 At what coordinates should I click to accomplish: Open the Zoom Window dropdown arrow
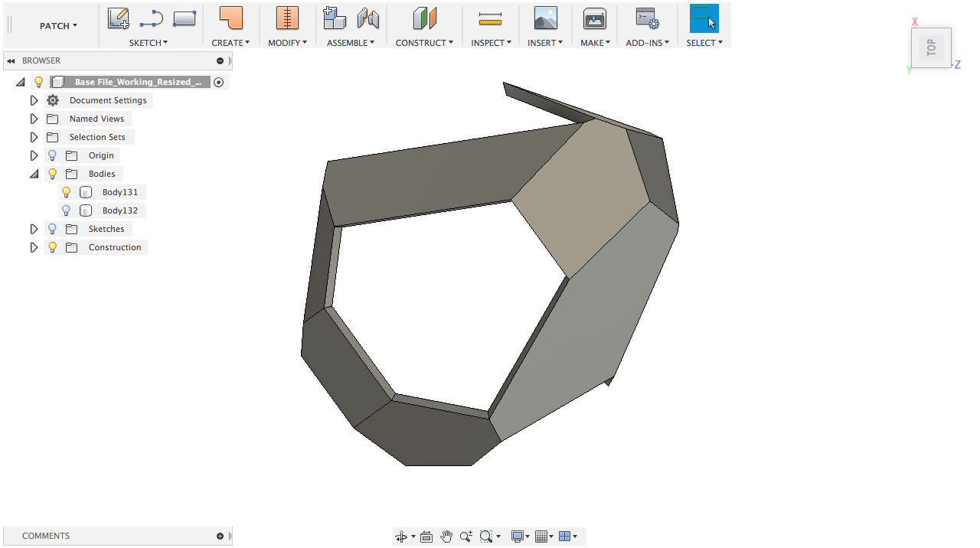coord(498,537)
